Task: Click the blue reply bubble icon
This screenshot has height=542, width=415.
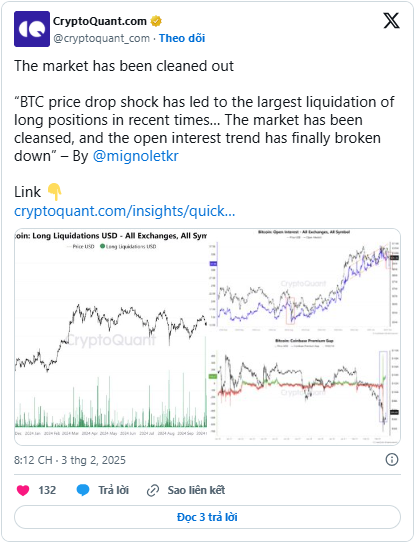Action: pos(83,490)
